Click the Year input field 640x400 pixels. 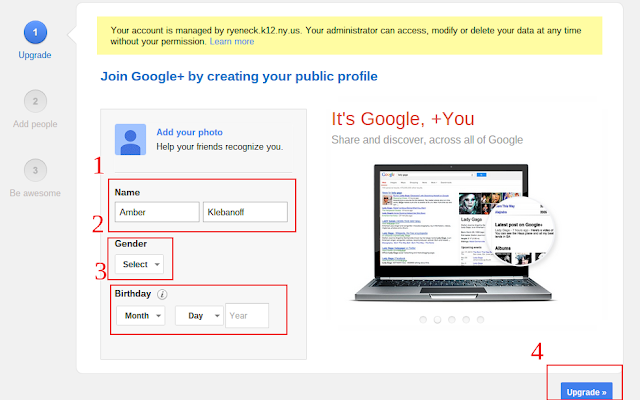pos(247,316)
